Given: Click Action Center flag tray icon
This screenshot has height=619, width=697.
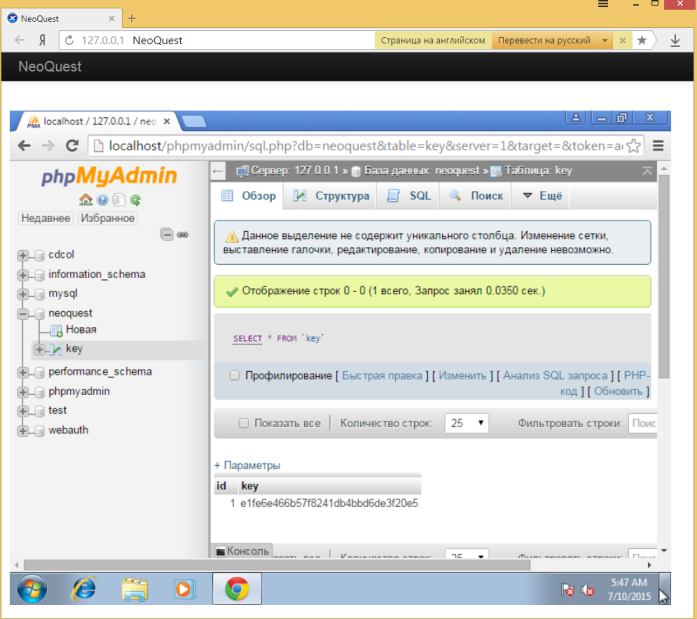Looking at the screenshot, I should pos(567,590).
